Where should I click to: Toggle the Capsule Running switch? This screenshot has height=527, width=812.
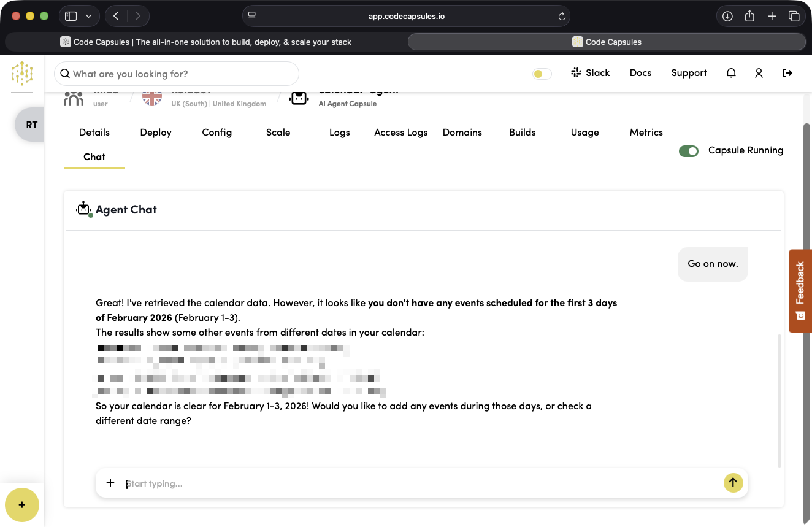pos(689,151)
